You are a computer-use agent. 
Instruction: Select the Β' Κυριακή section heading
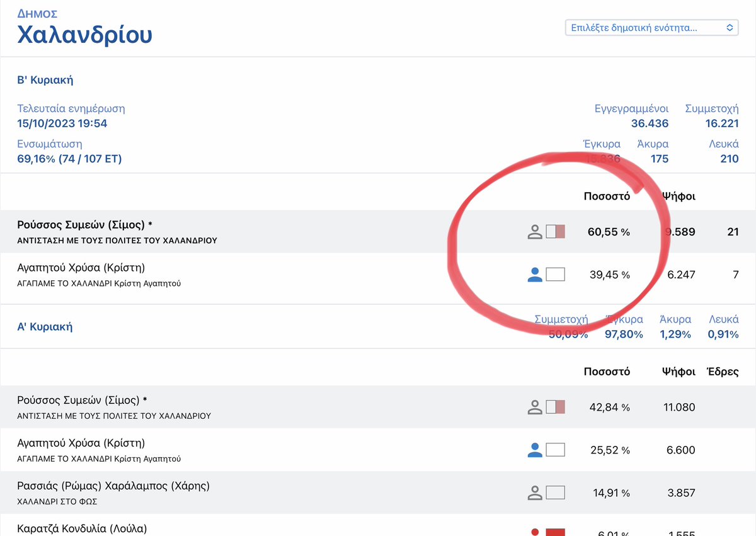[45, 80]
